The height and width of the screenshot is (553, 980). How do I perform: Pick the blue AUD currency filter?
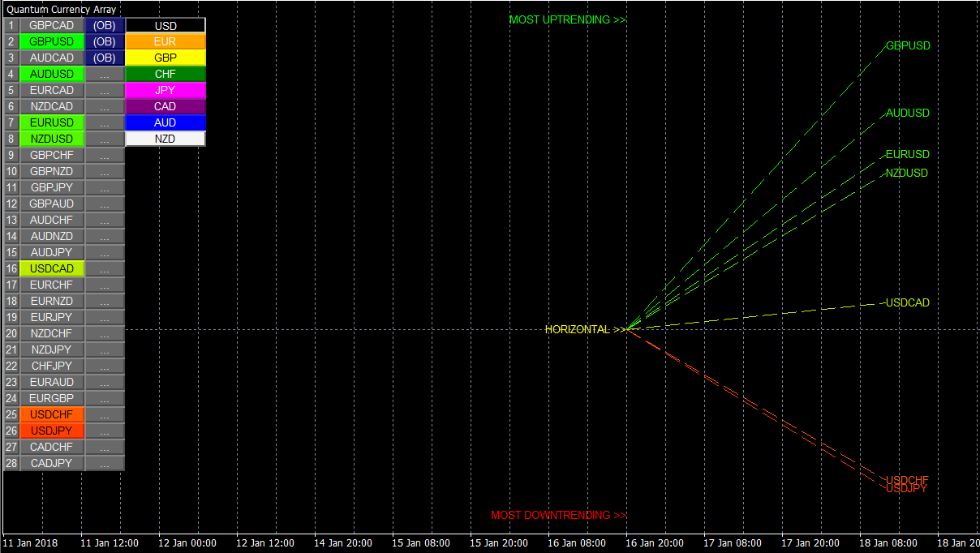165,122
